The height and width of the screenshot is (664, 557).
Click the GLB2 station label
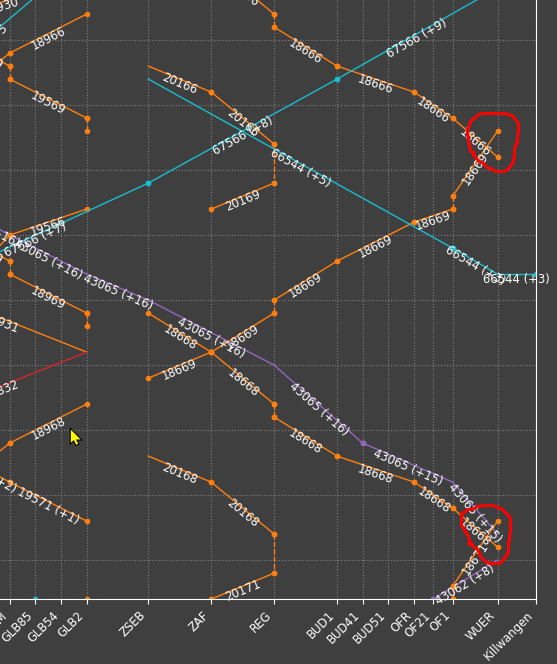(70, 625)
